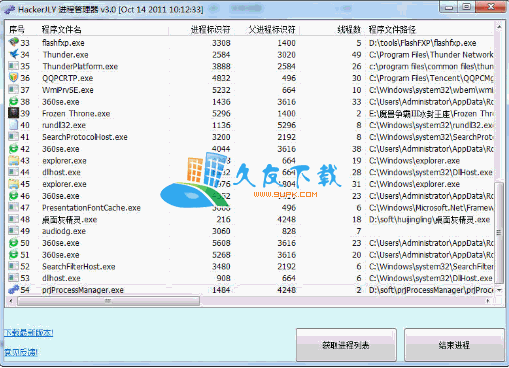Image resolution: width=509 pixels, height=368 pixels.
Task: Click the vertical scrollbar up arrow
Action: click(x=499, y=27)
